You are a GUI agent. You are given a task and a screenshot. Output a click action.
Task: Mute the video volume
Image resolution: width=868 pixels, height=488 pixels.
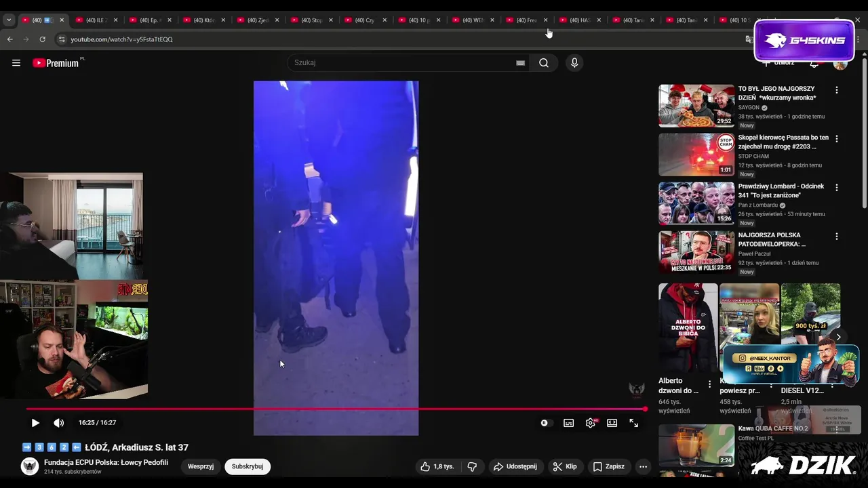tap(59, 423)
